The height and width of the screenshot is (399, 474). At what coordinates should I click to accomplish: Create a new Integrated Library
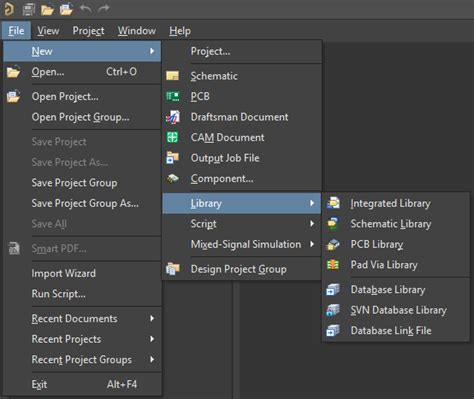click(x=396, y=203)
